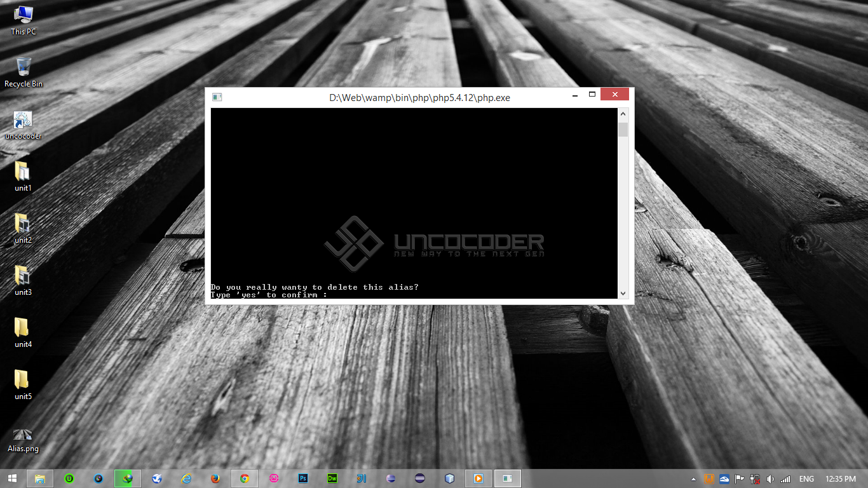Image resolution: width=868 pixels, height=488 pixels.
Task: Click the 'Type 'yes' to confirm :' prompt line
Action: (x=269, y=295)
